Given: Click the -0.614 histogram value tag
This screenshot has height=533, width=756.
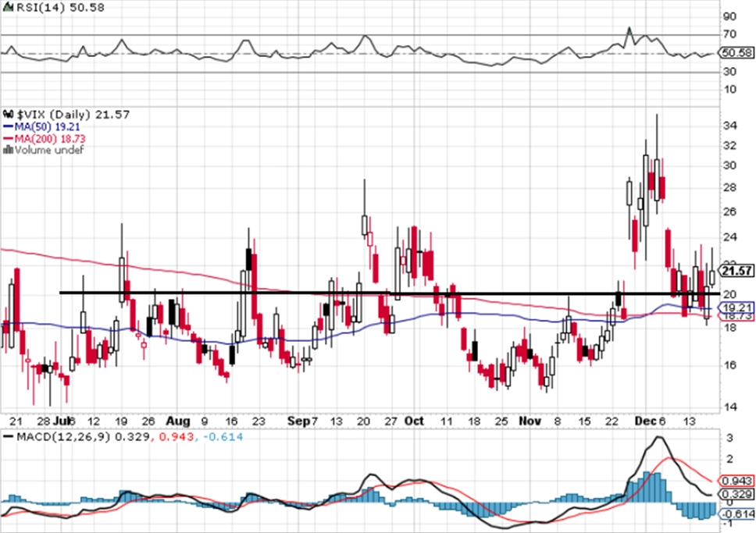Looking at the screenshot, I should click(x=736, y=513).
